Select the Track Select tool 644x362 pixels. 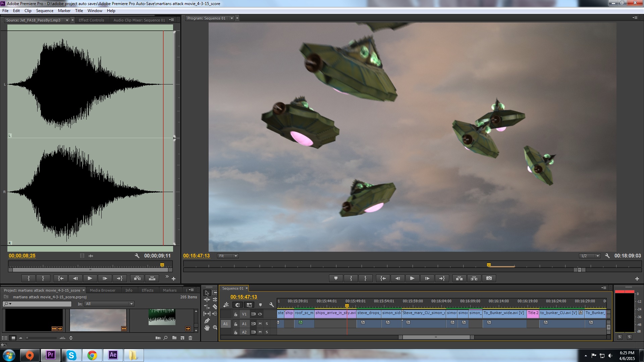coord(215,293)
